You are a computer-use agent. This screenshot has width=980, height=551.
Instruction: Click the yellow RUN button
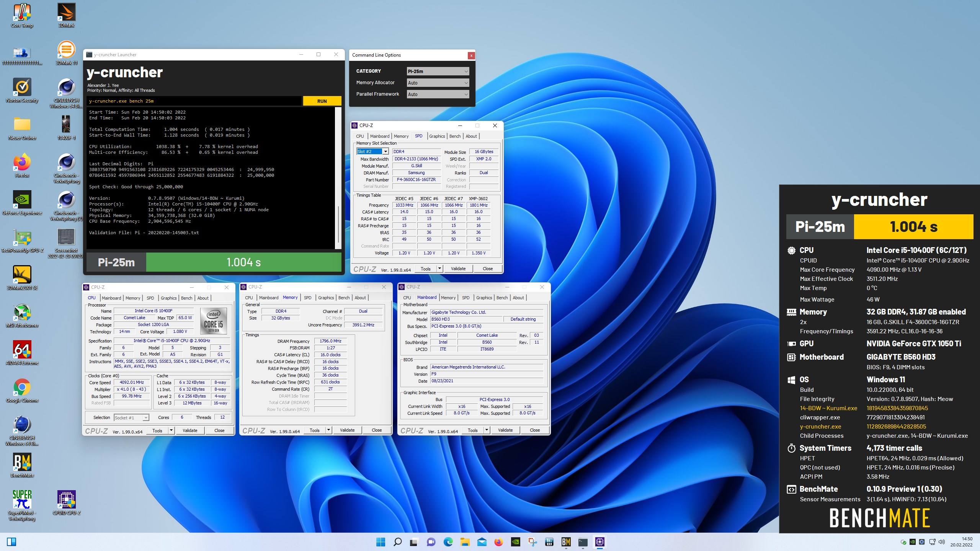tap(322, 101)
